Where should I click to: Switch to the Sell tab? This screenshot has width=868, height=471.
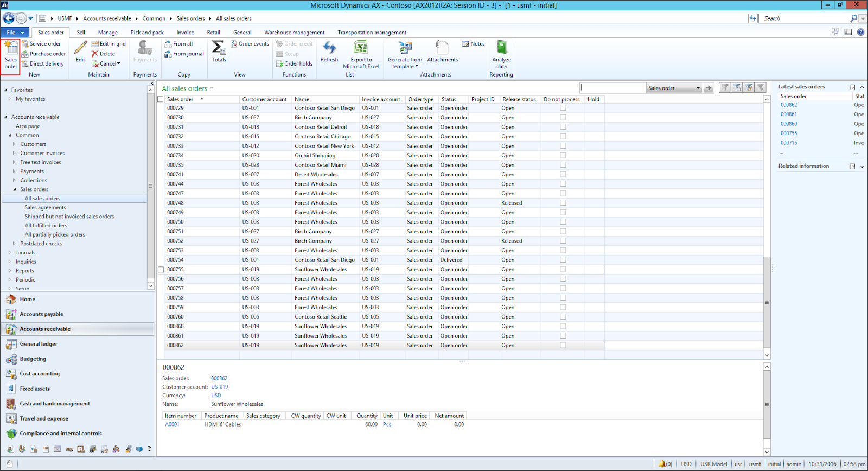[x=81, y=33]
